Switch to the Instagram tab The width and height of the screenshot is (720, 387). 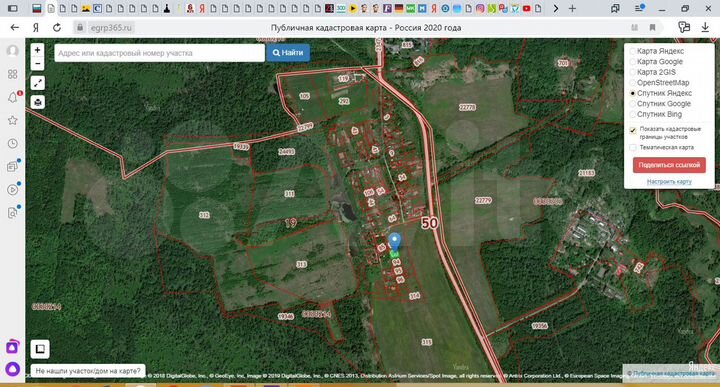(x=480, y=8)
